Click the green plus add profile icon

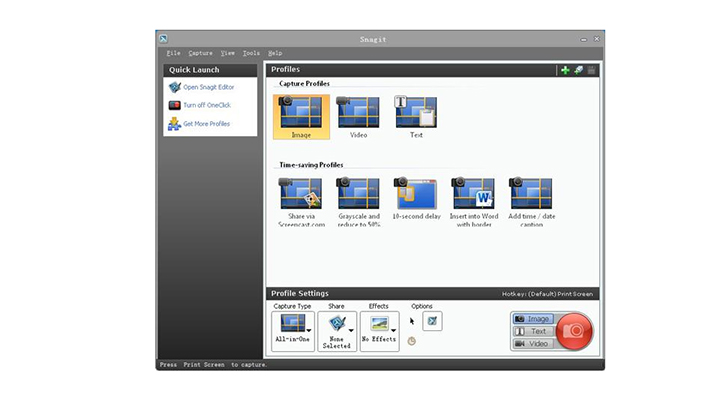565,70
